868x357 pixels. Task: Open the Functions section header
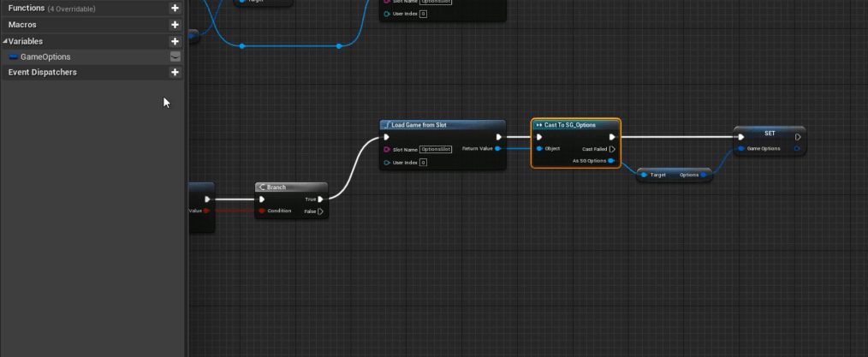click(x=92, y=9)
